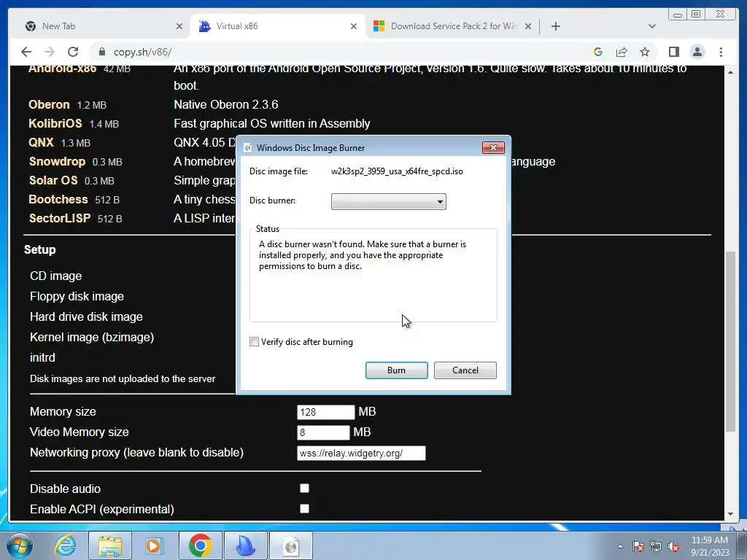Click the CD image label
The height and width of the screenshot is (560, 747).
pyautogui.click(x=55, y=276)
